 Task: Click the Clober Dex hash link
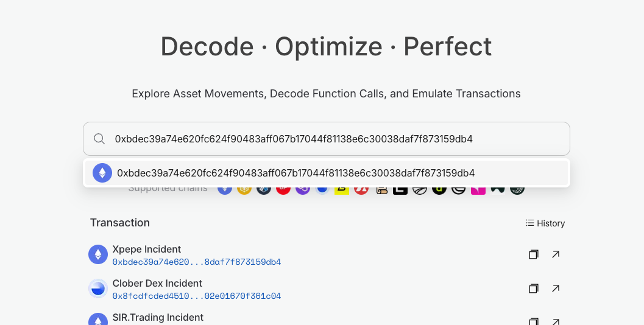click(196, 296)
